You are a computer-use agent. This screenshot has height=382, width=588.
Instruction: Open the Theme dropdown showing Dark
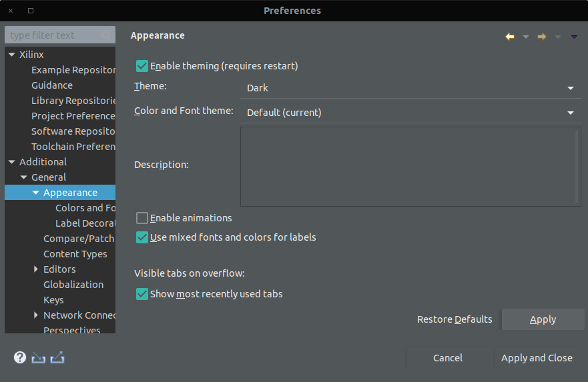click(x=410, y=88)
